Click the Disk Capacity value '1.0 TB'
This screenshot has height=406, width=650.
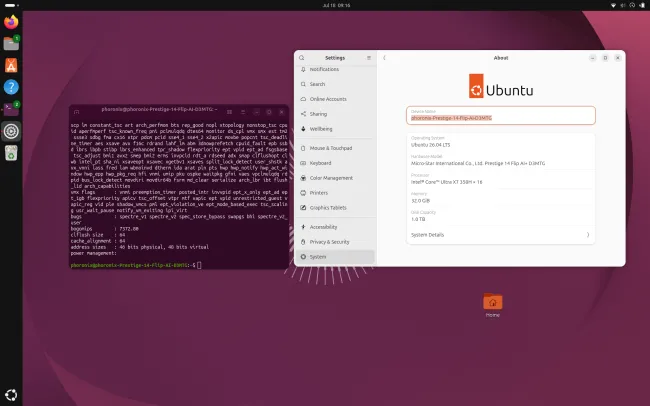click(x=418, y=219)
